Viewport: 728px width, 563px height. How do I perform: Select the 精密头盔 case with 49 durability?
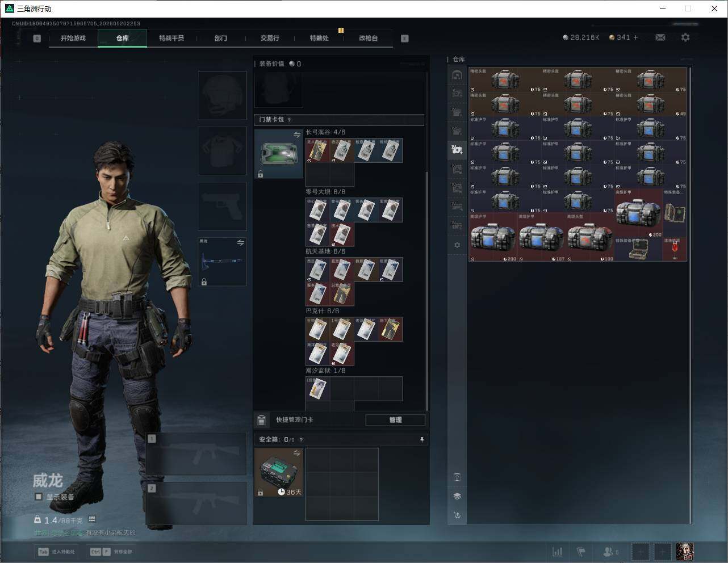pos(651,104)
